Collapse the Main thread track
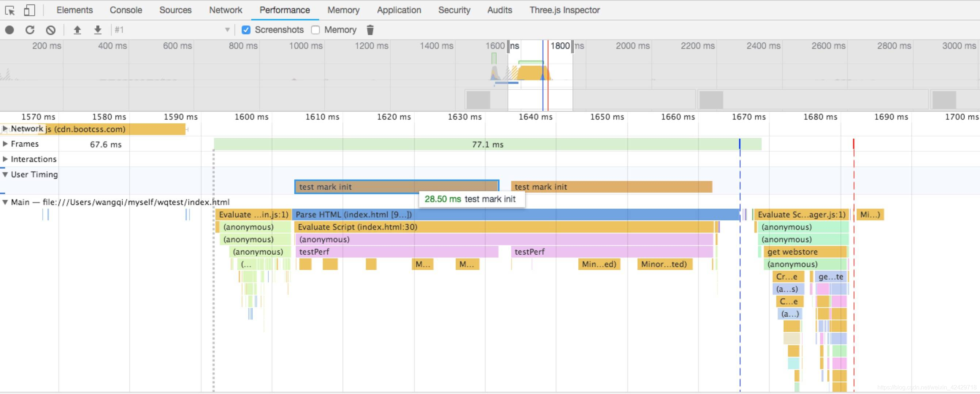This screenshot has height=394, width=980. point(5,202)
